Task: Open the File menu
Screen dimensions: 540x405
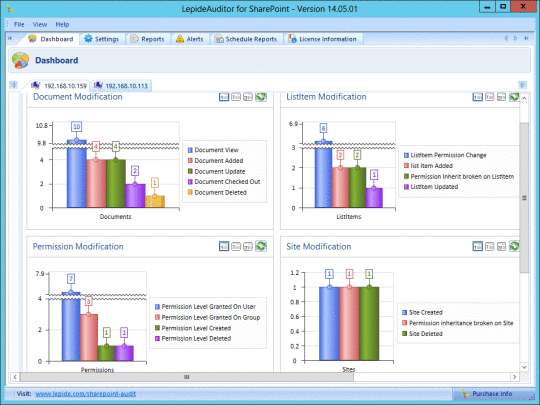Action: (19, 24)
